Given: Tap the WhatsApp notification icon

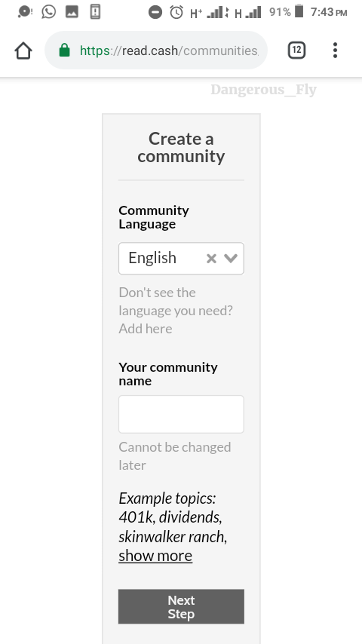Looking at the screenshot, I should 48,11.
